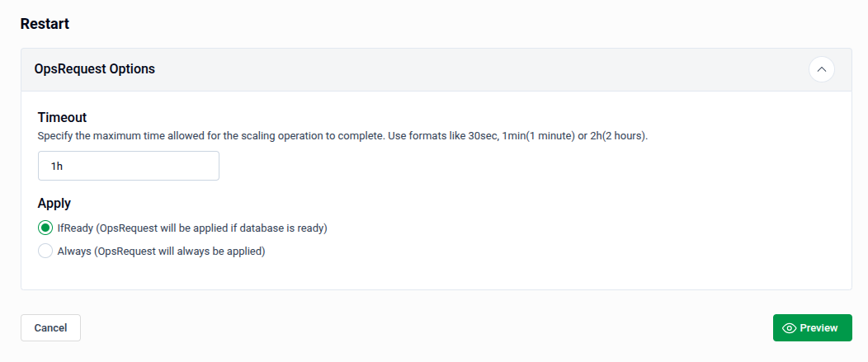Click the Timeout field label
The image size is (868, 362).
tap(62, 117)
